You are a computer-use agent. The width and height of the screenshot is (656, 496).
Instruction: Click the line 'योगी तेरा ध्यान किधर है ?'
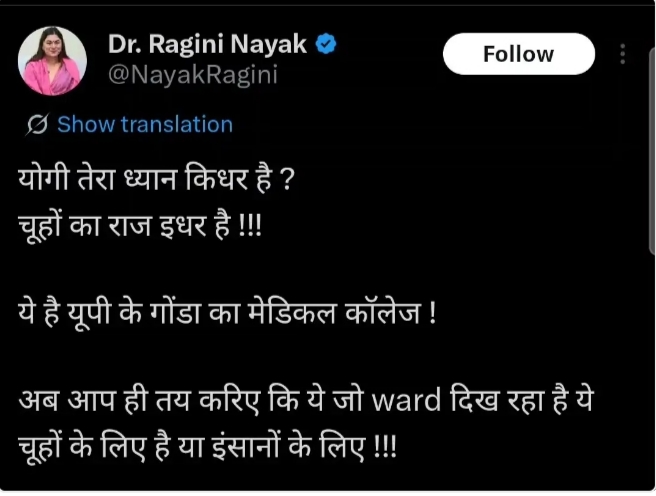point(157,179)
